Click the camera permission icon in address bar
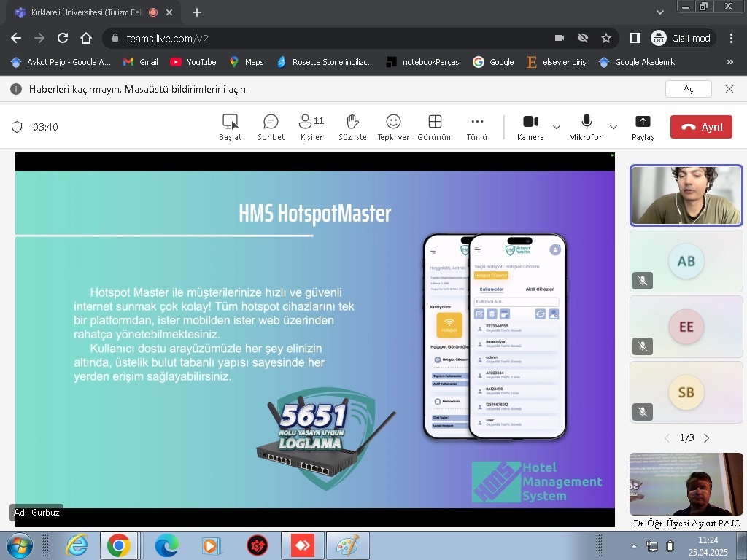This screenshot has height=560, width=747. click(560, 38)
